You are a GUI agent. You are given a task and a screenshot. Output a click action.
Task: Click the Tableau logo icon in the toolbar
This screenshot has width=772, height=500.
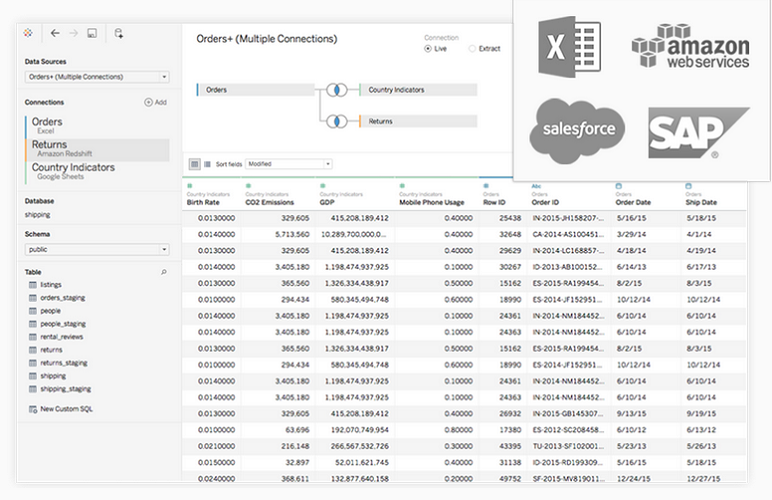pyautogui.click(x=28, y=33)
